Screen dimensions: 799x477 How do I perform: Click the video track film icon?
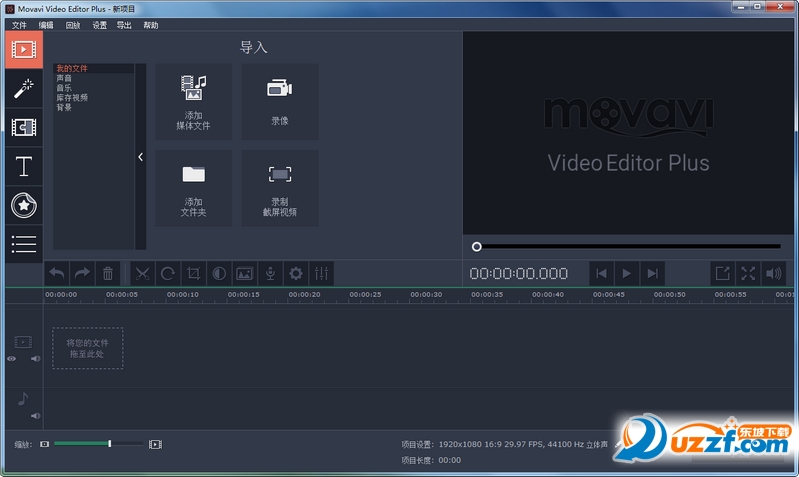(23, 342)
